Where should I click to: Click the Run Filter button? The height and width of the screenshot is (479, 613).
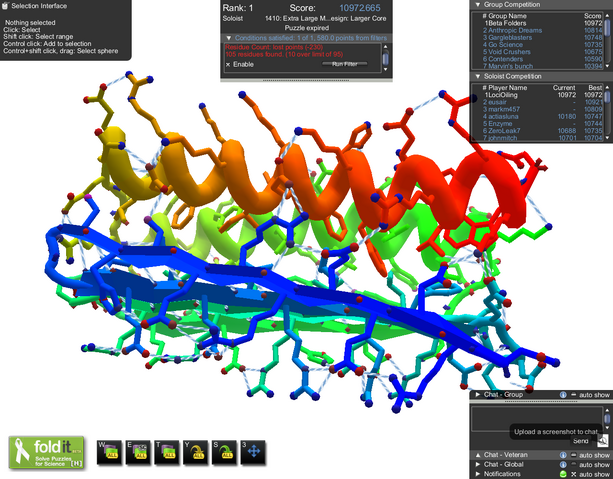point(344,64)
